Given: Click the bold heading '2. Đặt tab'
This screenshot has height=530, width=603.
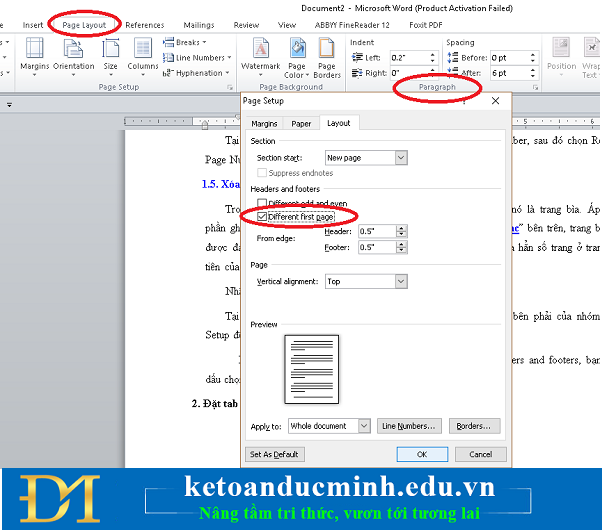Looking at the screenshot, I should click(215, 403).
